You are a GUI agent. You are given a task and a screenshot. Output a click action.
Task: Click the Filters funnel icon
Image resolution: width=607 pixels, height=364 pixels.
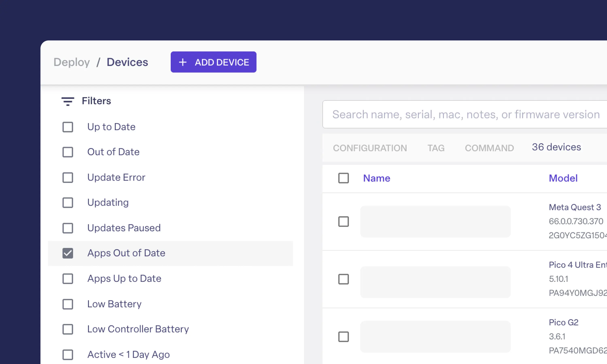68,101
